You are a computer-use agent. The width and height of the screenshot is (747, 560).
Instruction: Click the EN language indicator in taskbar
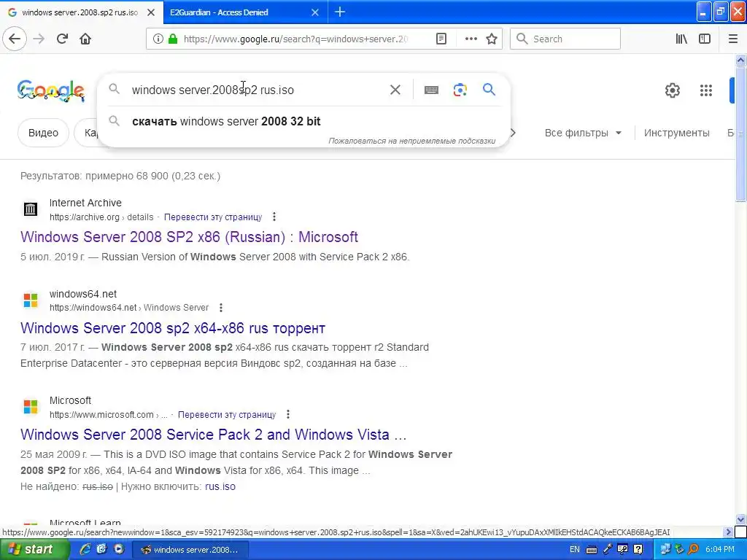click(x=575, y=550)
